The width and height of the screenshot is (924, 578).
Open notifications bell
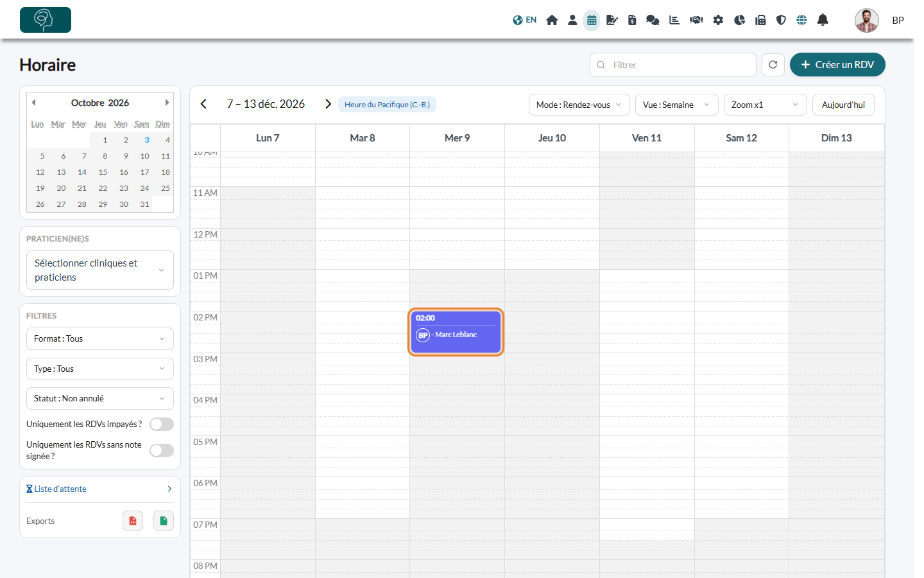[x=823, y=20]
